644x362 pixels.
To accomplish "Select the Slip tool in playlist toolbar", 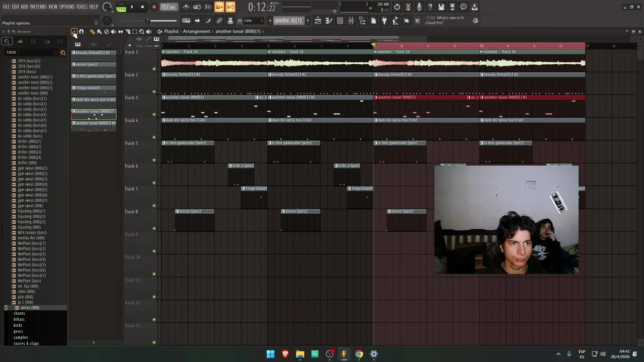I will pyautogui.click(x=120, y=32).
